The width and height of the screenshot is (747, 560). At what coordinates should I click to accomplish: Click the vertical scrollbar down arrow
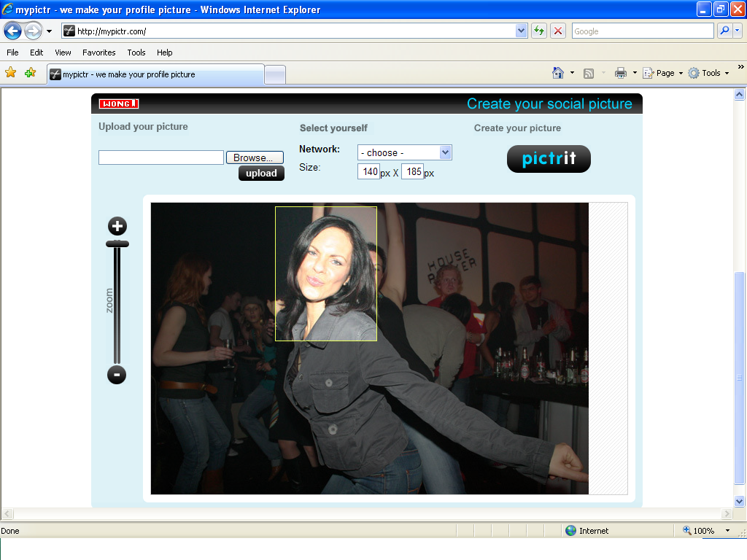[739, 501]
